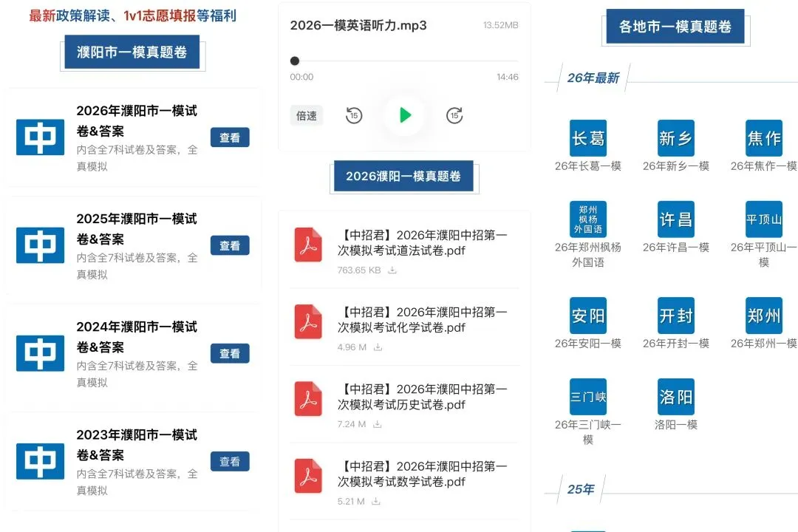The width and height of the screenshot is (798, 532).
Task: Rewind audio 15 seconds
Action: tap(354, 115)
